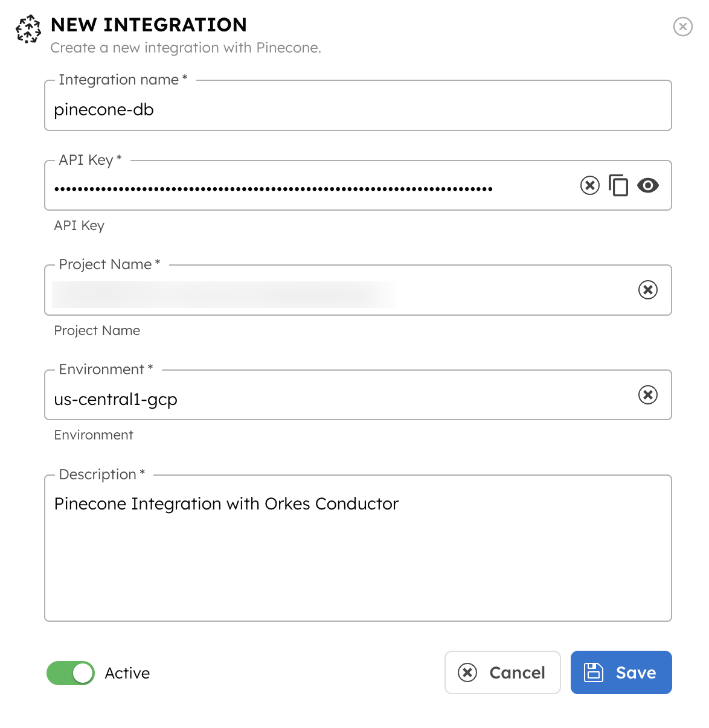Edit the Description text area
The image size is (709, 728).
tap(358, 548)
